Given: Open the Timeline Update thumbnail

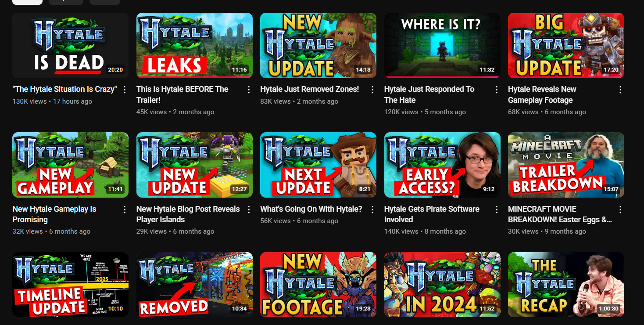Looking at the screenshot, I should (70, 285).
